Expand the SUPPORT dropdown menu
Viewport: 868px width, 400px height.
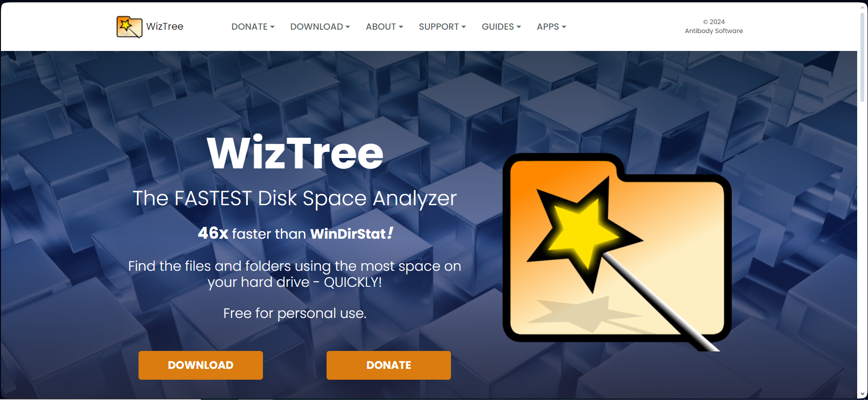pos(442,27)
